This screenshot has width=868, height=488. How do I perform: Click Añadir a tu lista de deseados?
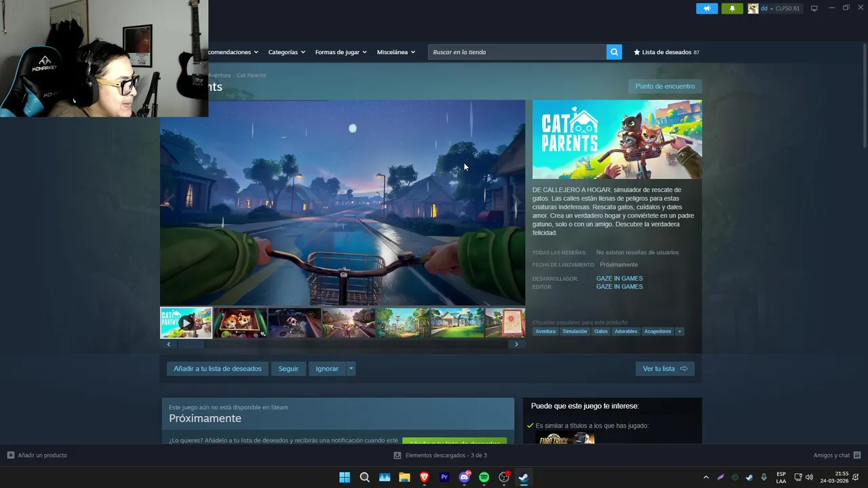[x=217, y=369]
